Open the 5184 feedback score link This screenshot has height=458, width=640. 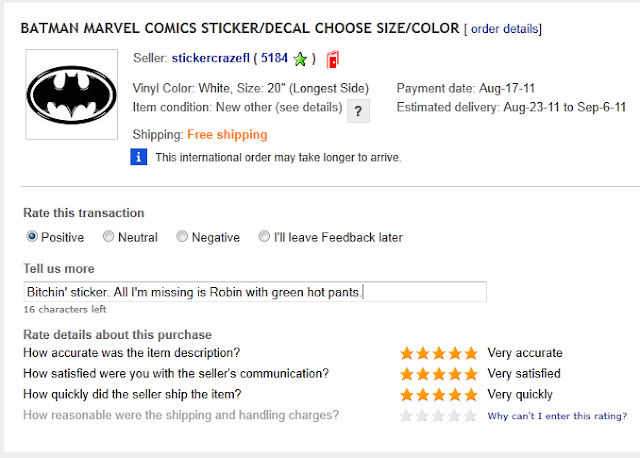274,58
